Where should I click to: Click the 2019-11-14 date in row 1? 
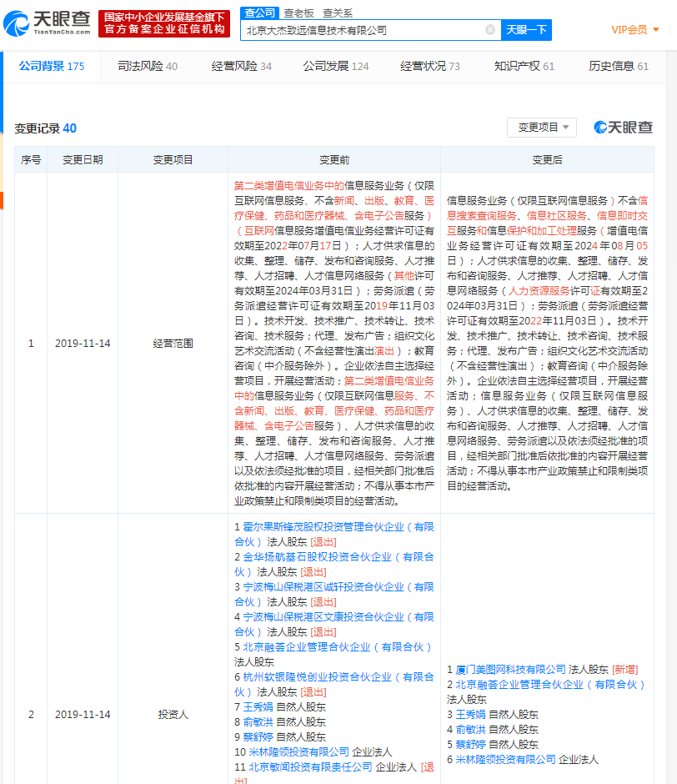click(x=83, y=344)
